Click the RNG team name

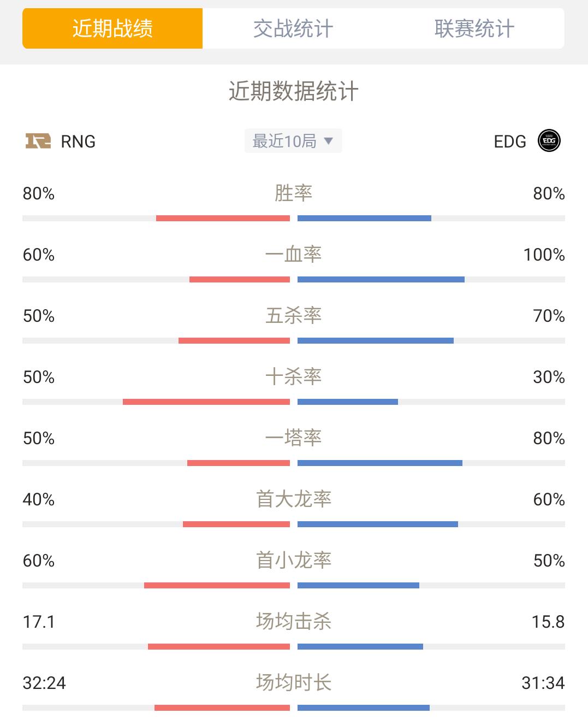(x=78, y=142)
